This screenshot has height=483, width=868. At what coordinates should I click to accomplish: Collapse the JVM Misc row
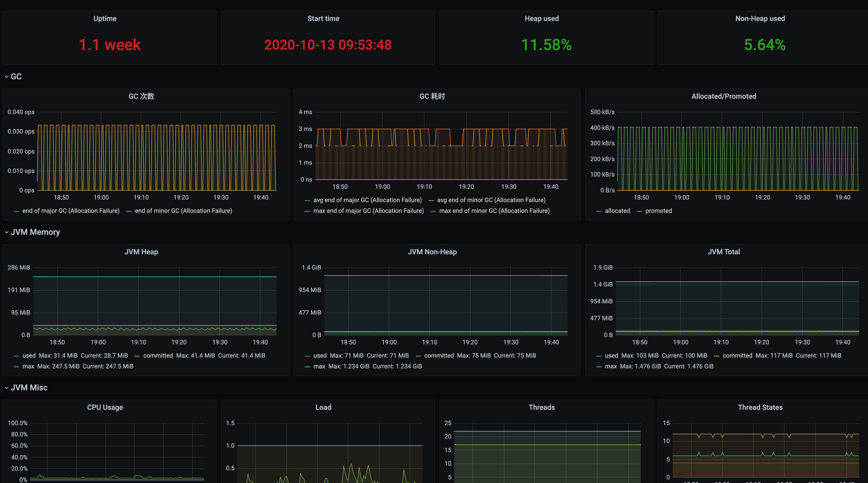(x=29, y=387)
